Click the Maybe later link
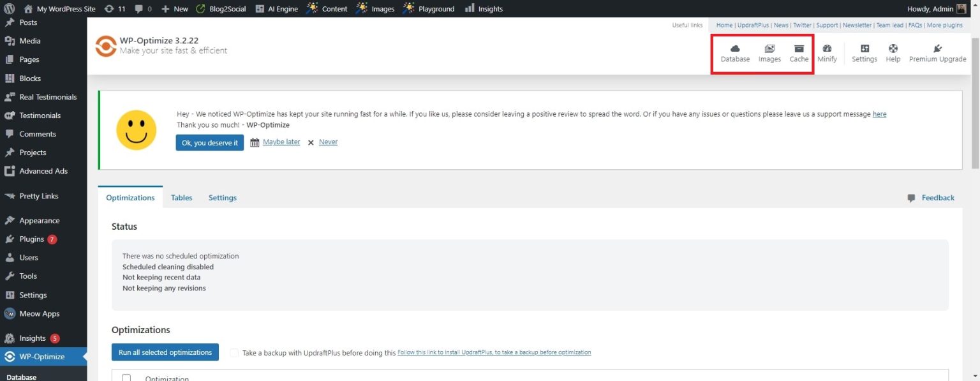The image size is (980, 381). coord(281,142)
